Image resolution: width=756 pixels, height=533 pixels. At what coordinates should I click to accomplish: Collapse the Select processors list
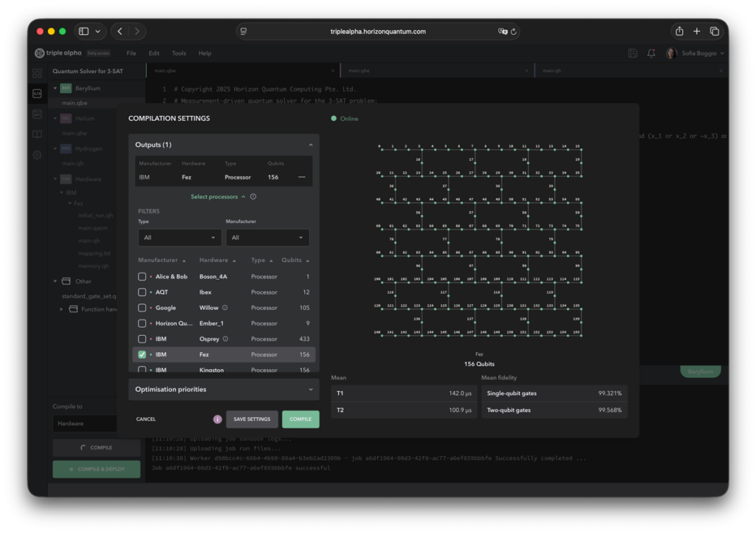click(x=218, y=196)
